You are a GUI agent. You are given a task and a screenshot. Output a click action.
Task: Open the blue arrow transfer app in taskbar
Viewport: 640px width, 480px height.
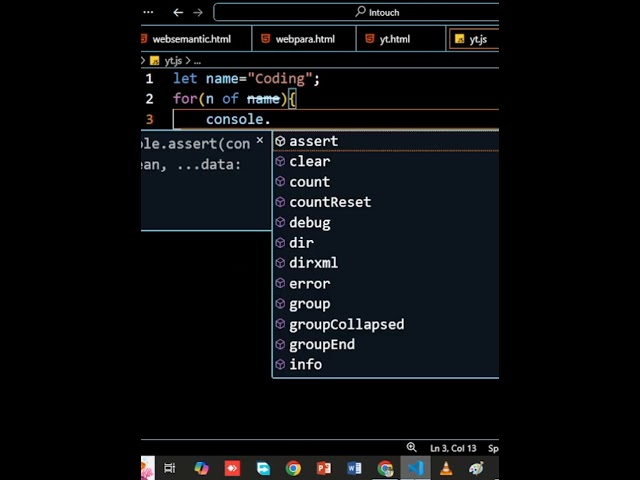[263, 468]
